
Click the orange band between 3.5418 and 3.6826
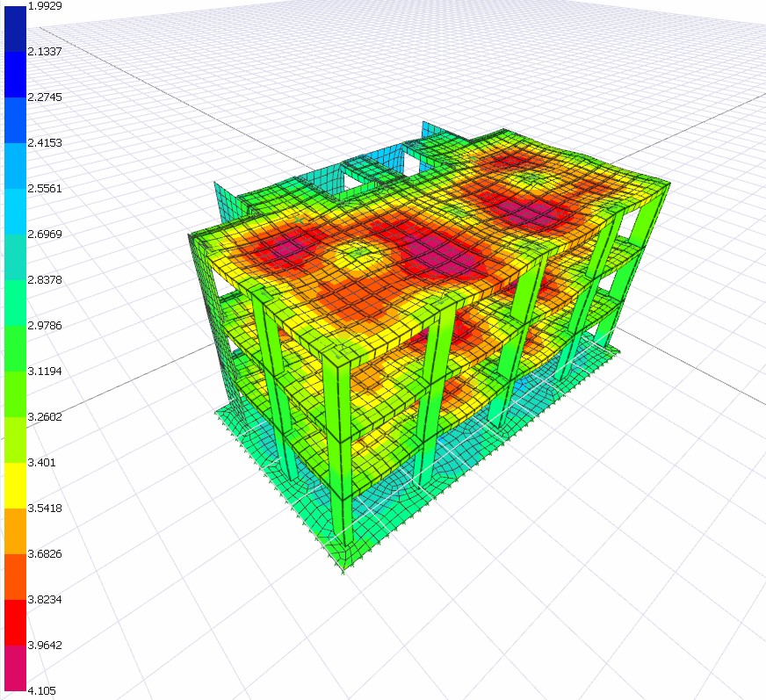15,531
